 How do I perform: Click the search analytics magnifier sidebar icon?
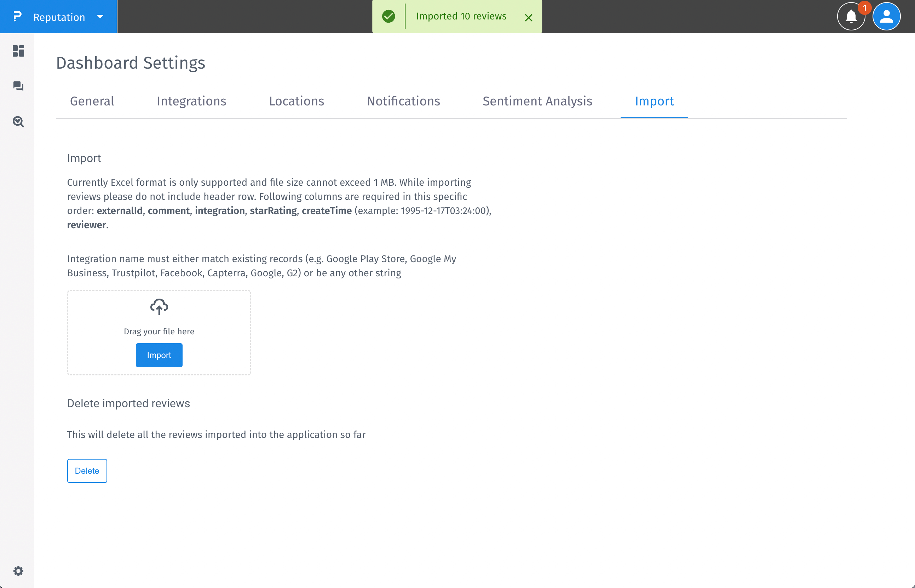click(x=18, y=122)
